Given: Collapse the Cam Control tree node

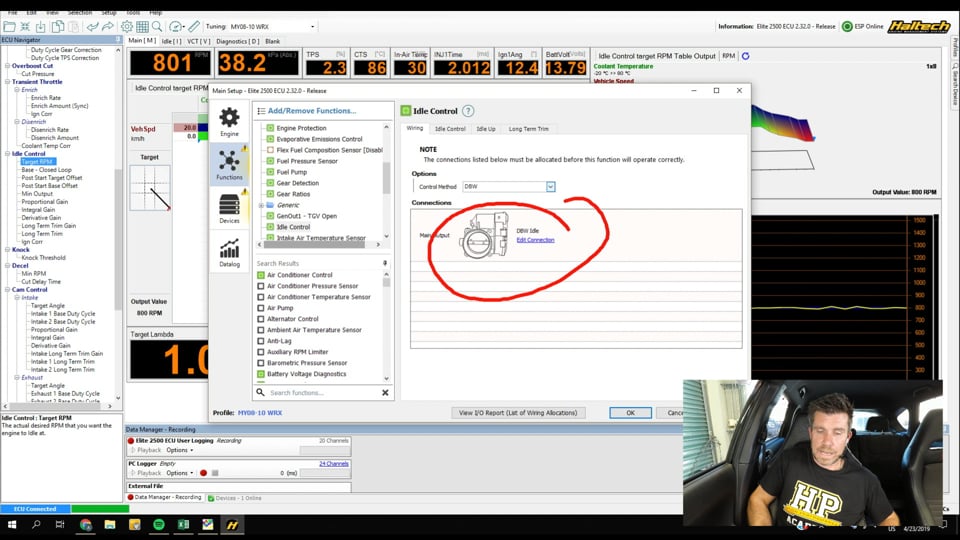Looking at the screenshot, I should click(x=7, y=290).
